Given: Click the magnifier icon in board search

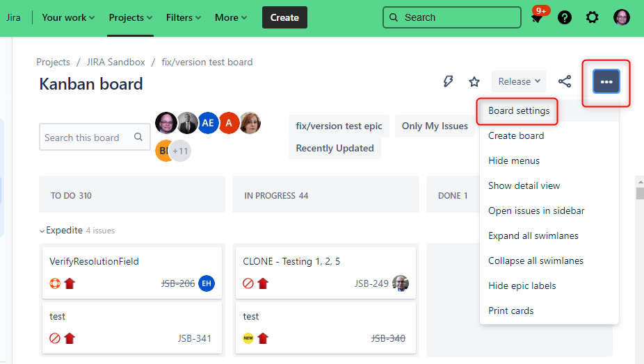Looking at the screenshot, I should (138, 137).
